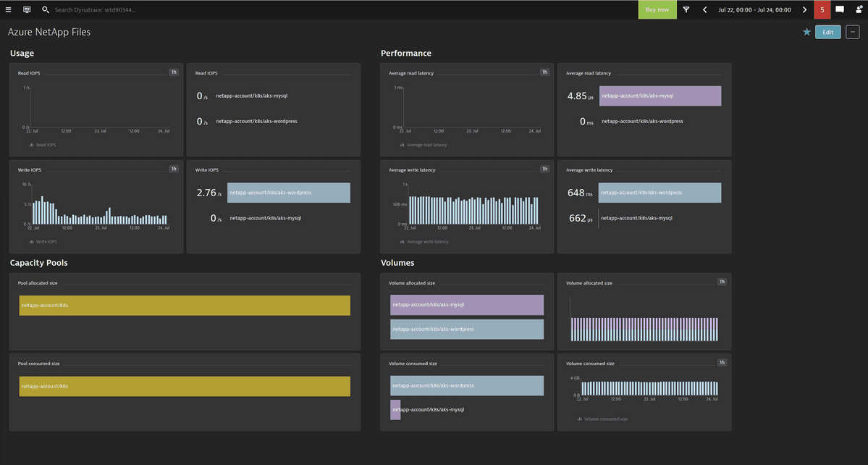
Task: Click the Edit dashboard button
Action: point(827,32)
